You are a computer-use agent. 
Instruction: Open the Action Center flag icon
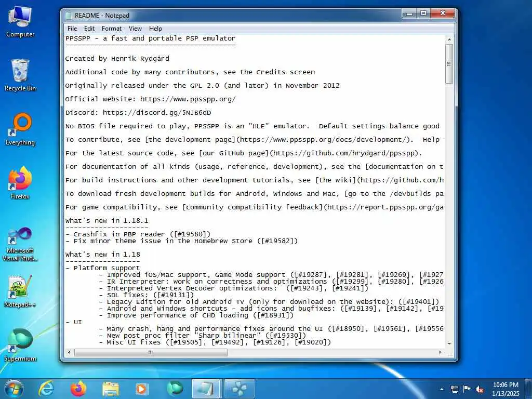pyautogui.click(x=467, y=389)
